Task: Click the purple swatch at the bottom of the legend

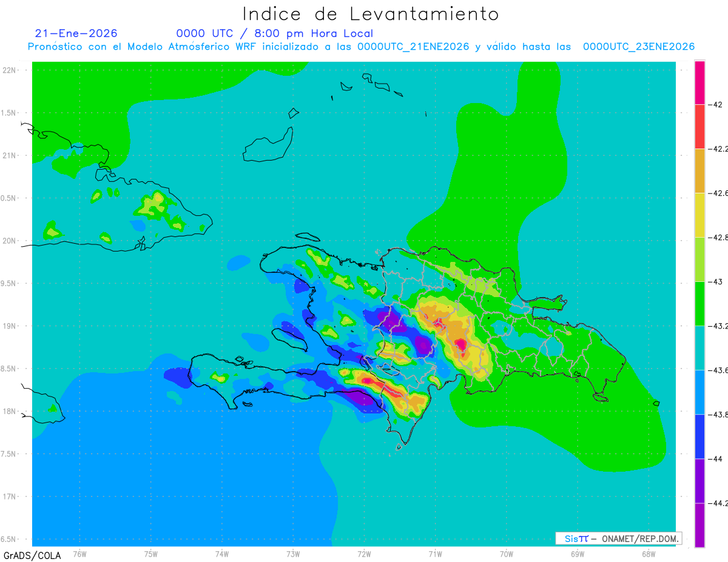Action: [699, 525]
